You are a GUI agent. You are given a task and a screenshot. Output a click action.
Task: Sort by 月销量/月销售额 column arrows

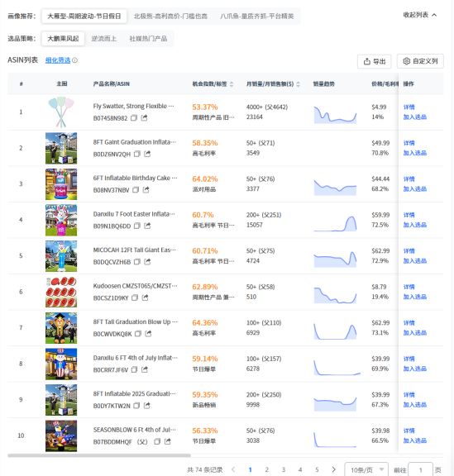point(298,84)
